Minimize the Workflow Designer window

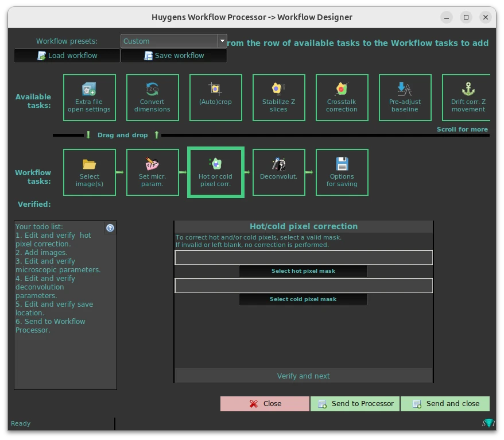447,17
